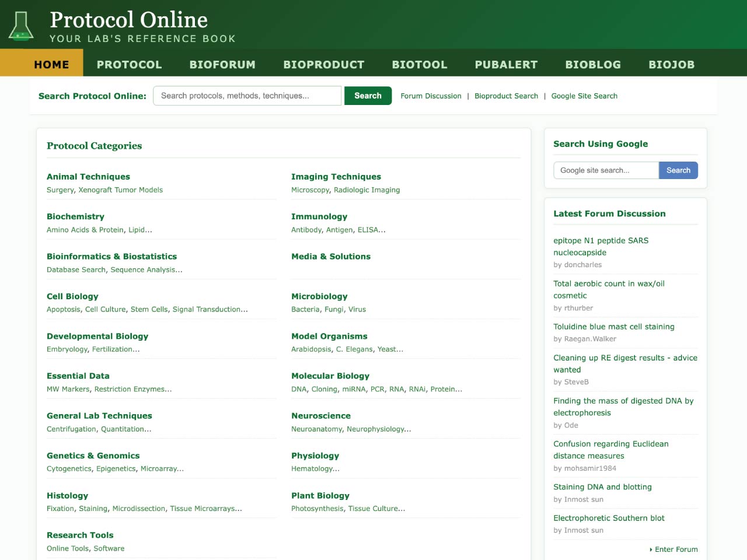Select the Molecular Biology category
Viewport: 747px width, 560px height.
click(x=330, y=376)
